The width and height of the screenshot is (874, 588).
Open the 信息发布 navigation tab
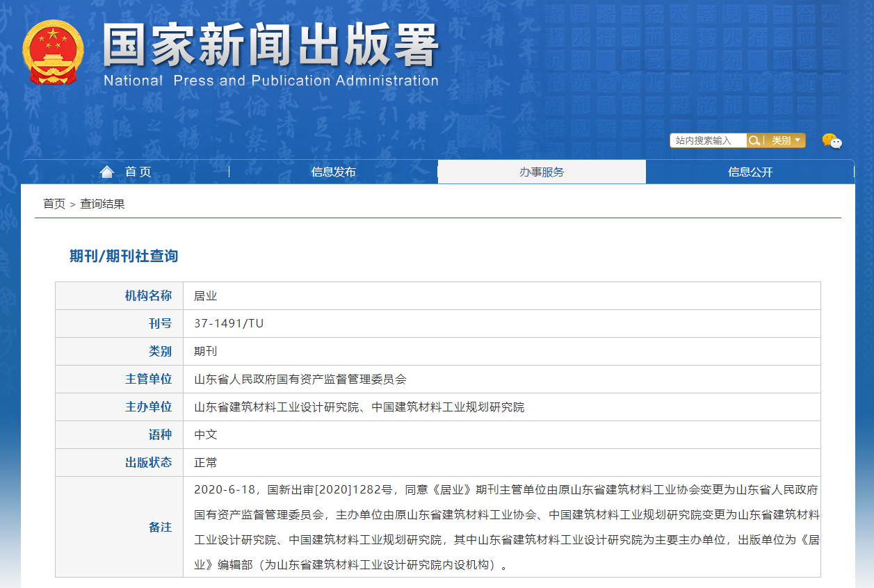[x=333, y=172]
